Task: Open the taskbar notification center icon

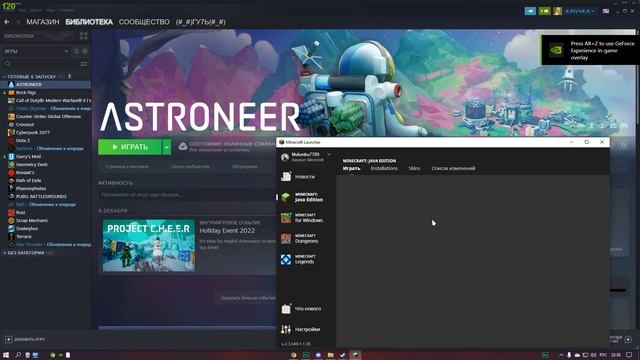Action: tap(629, 355)
